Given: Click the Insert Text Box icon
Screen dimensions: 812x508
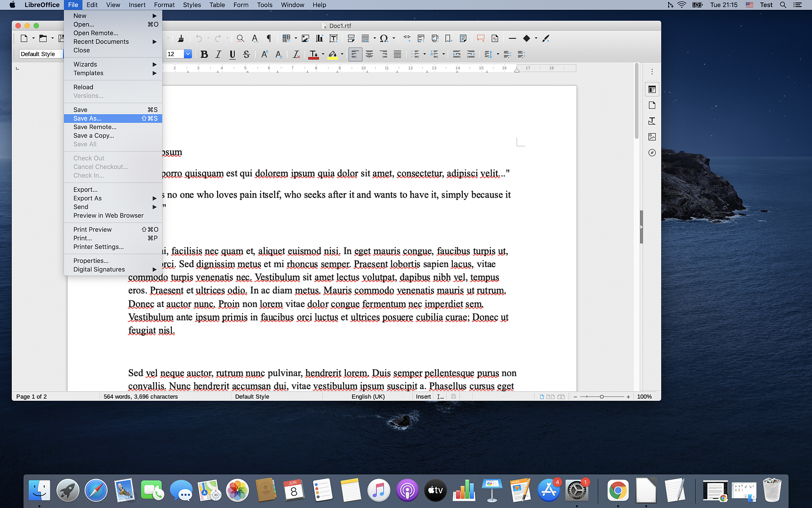Looking at the screenshot, I should [x=333, y=39].
